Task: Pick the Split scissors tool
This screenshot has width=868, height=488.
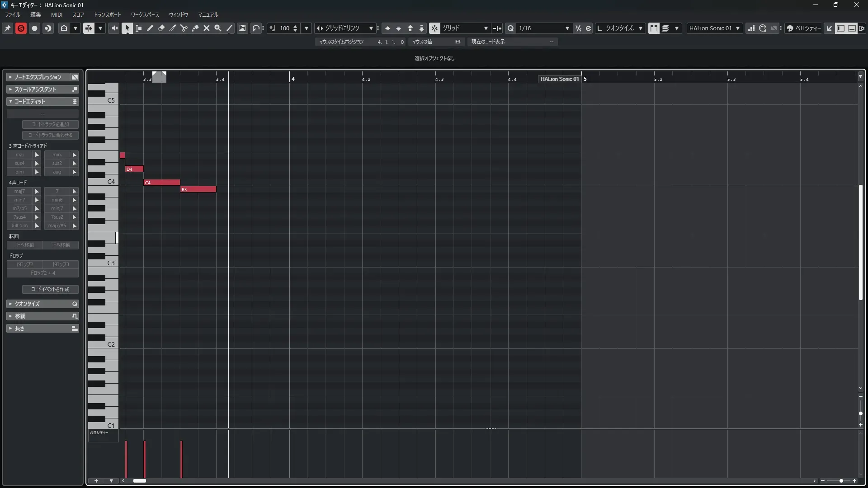Action: [x=184, y=28]
